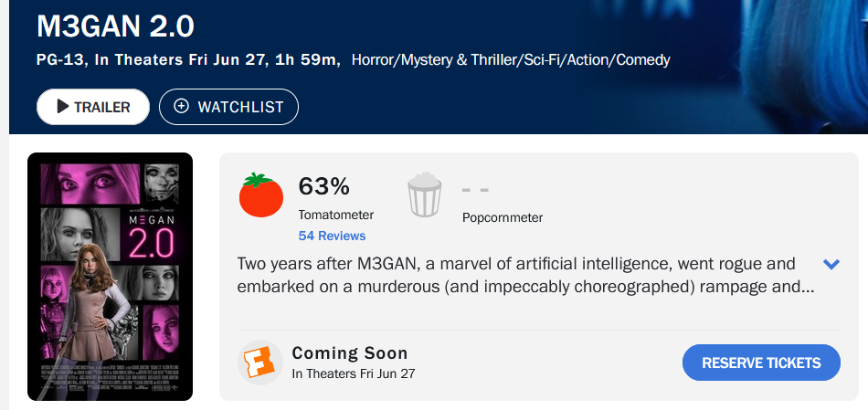Image resolution: width=868 pixels, height=410 pixels.
Task: Click the gray popcorn bucket icon
Action: [425, 194]
